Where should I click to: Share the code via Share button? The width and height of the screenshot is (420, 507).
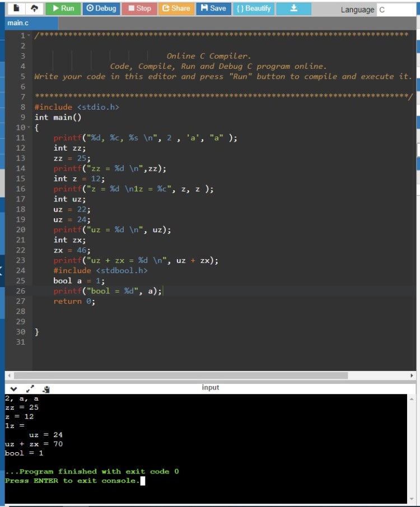[176, 8]
